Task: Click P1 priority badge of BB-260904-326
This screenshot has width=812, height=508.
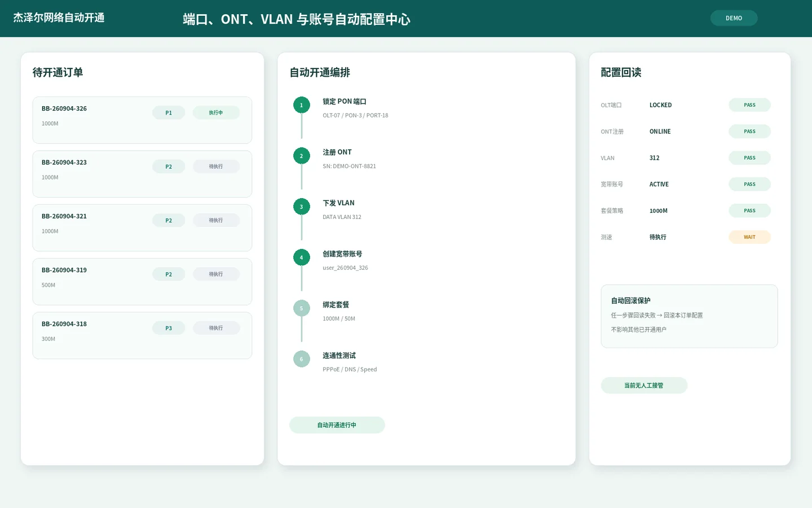Action: click(x=169, y=113)
